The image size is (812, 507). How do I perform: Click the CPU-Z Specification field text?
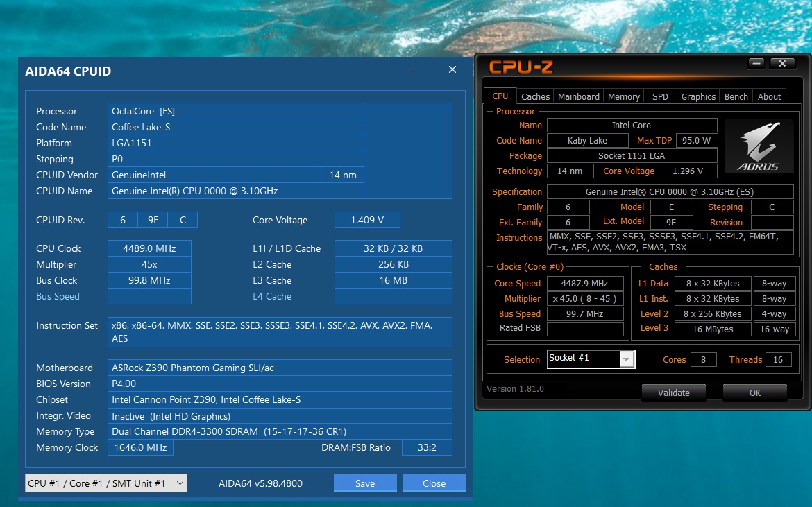[670, 191]
